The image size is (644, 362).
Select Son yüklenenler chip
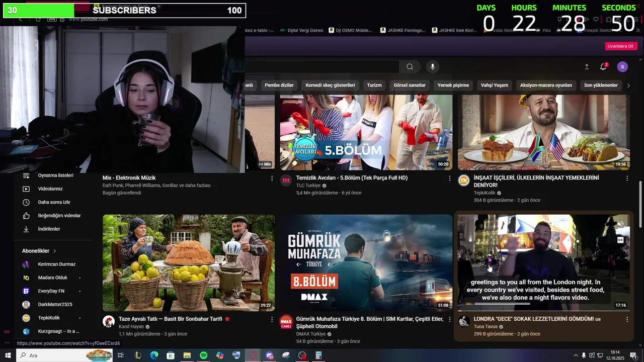point(601,85)
